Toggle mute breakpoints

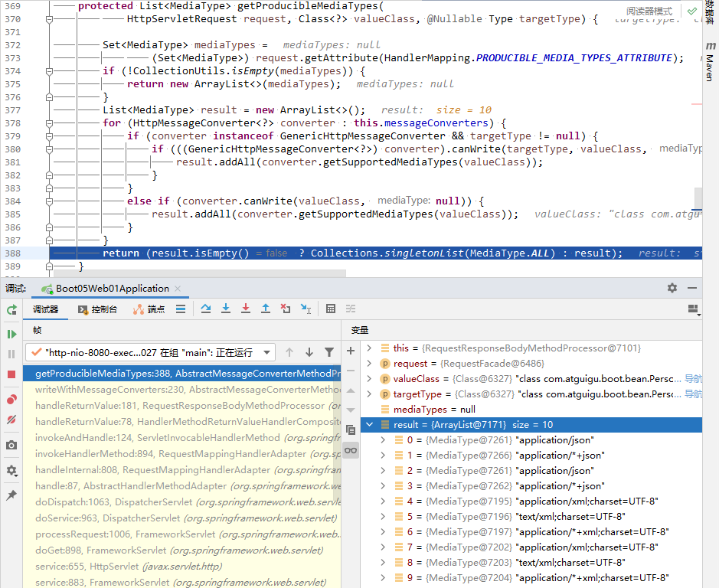click(x=12, y=420)
